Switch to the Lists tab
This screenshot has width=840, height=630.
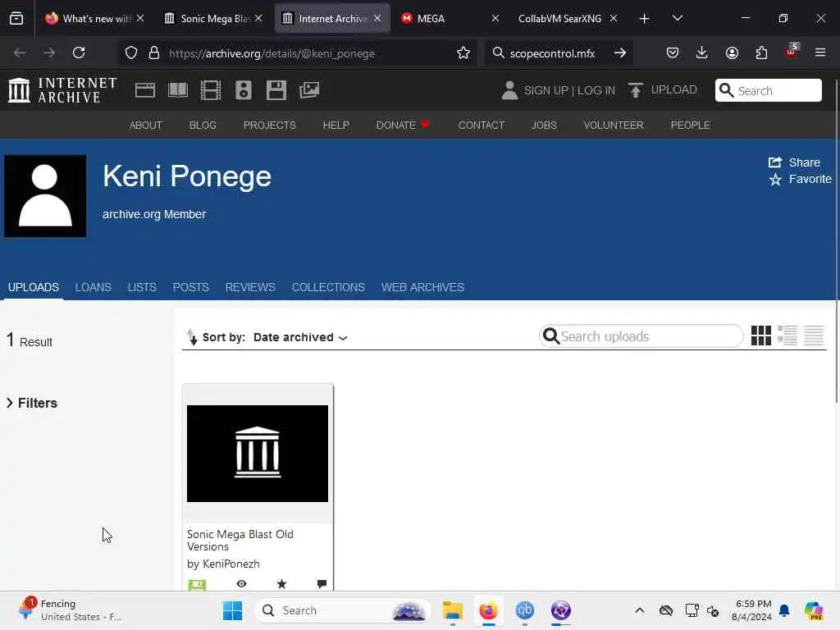(142, 287)
